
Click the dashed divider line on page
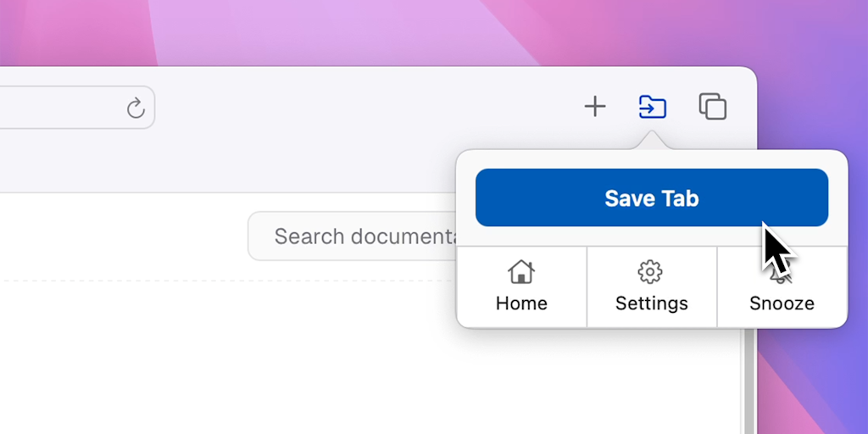coord(127,280)
